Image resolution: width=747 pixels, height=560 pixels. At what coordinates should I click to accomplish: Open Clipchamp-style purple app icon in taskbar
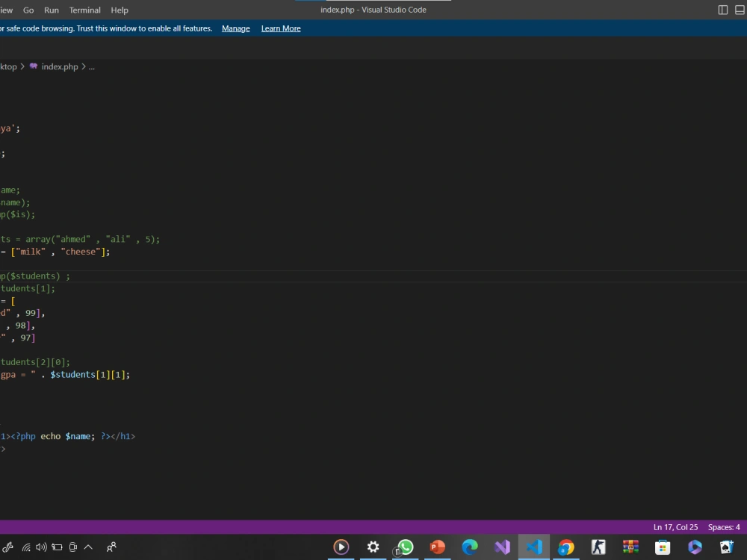point(695,547)
